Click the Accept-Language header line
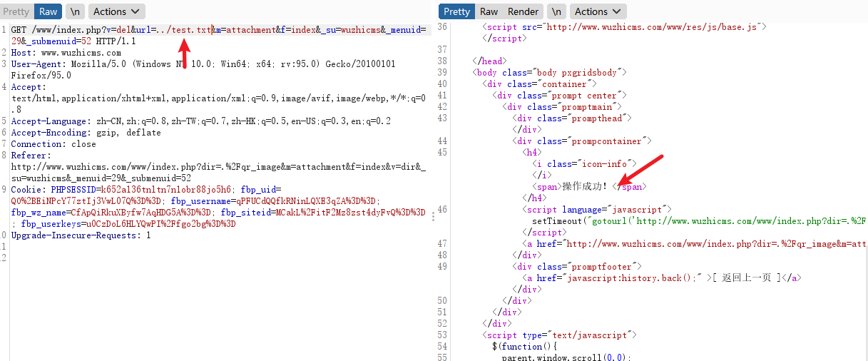The image size is (868, 361). 201,121
